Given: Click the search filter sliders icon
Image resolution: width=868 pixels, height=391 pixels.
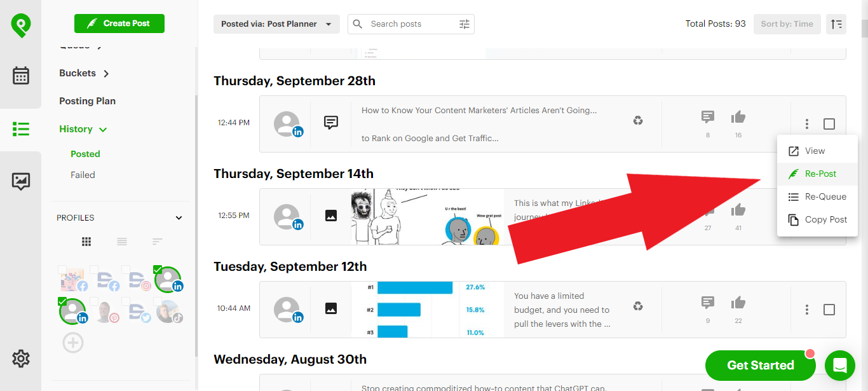Looking at the screenshot, I should click(x=465, y=24).
